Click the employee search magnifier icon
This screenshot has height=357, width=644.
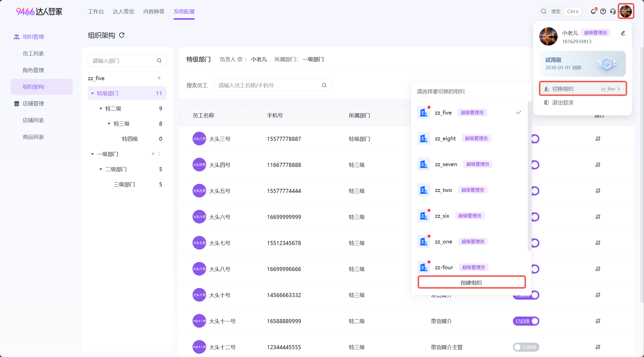(324, 85)
